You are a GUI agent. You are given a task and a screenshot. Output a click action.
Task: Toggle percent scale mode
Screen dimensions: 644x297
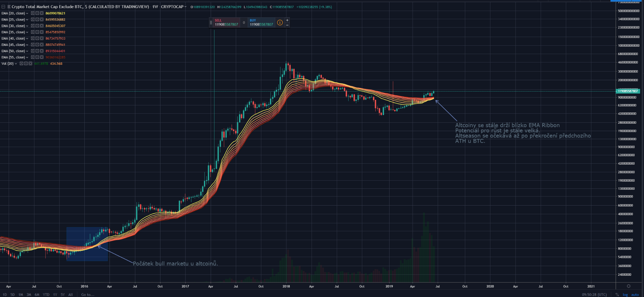coord(617,294)
